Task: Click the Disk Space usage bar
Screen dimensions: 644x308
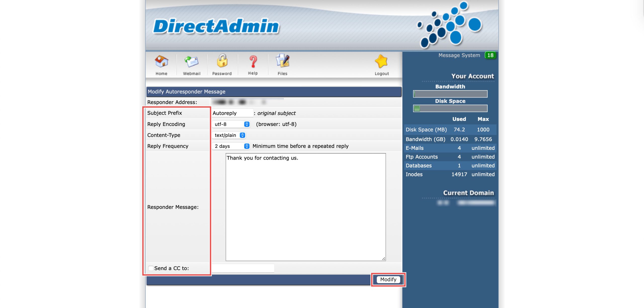Action: (450, 108)
